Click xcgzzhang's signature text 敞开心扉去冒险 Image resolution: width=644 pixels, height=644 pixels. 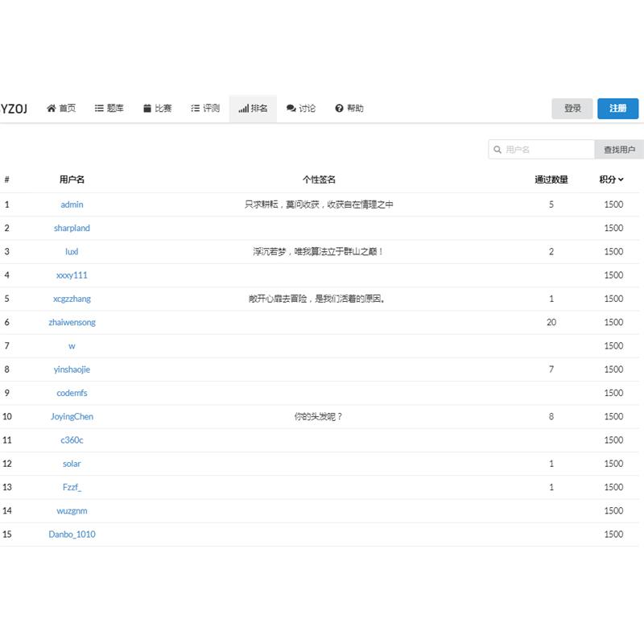[x=317, y=299]
